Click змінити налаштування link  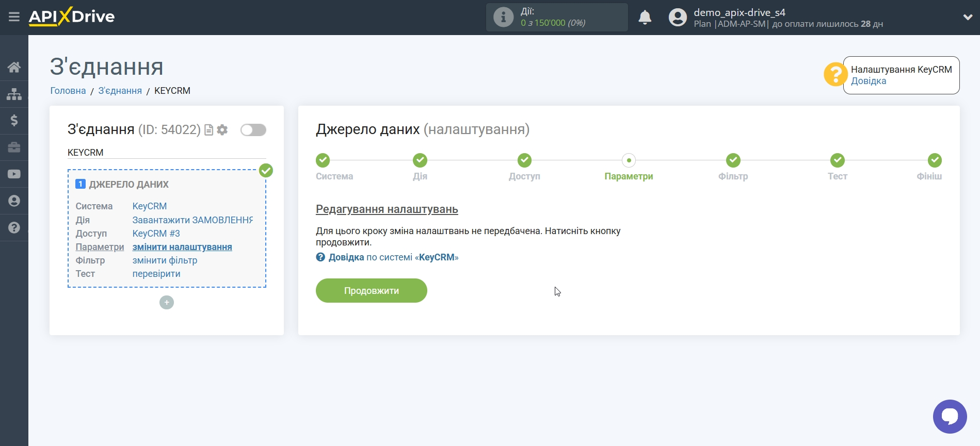tap(182, 247)
